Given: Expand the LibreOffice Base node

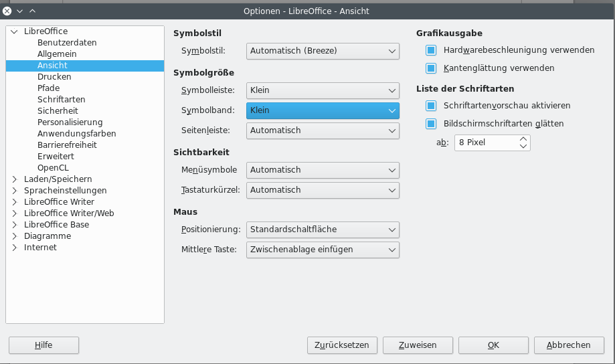Looking at the screenshot, I should point(15,225).
